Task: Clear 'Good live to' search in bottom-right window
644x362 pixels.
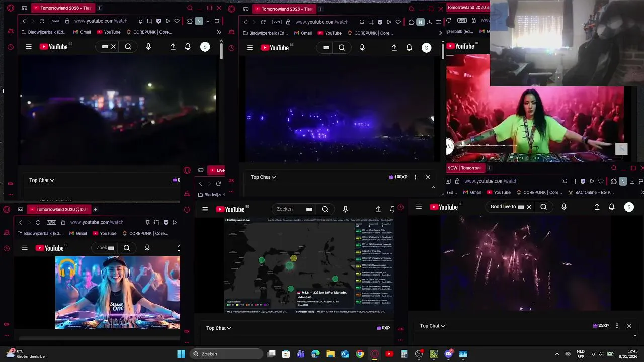Action: (529, 207)
